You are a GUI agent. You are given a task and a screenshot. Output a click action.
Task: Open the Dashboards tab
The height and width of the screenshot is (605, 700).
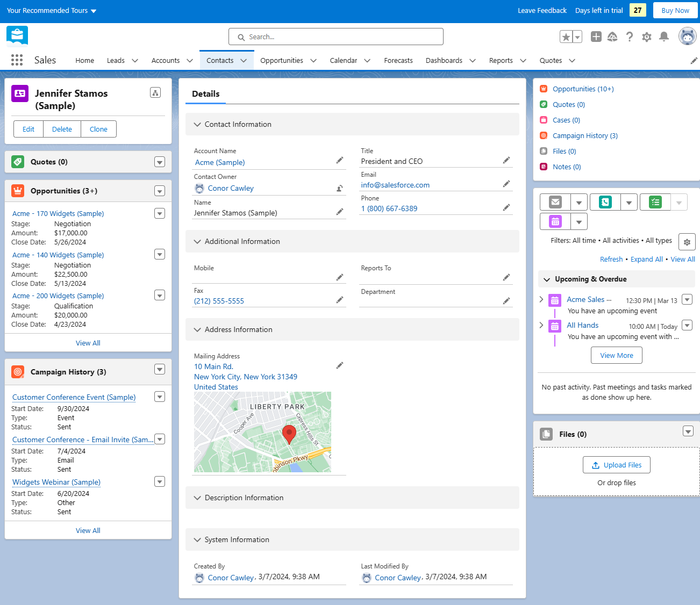(x=444, y=61)
